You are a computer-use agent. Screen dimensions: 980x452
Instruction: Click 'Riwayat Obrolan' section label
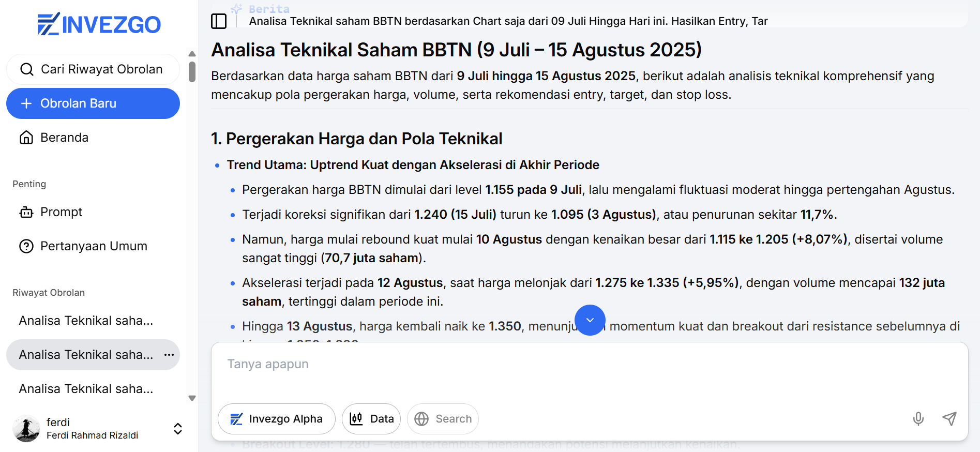click(x=49, y=293)
